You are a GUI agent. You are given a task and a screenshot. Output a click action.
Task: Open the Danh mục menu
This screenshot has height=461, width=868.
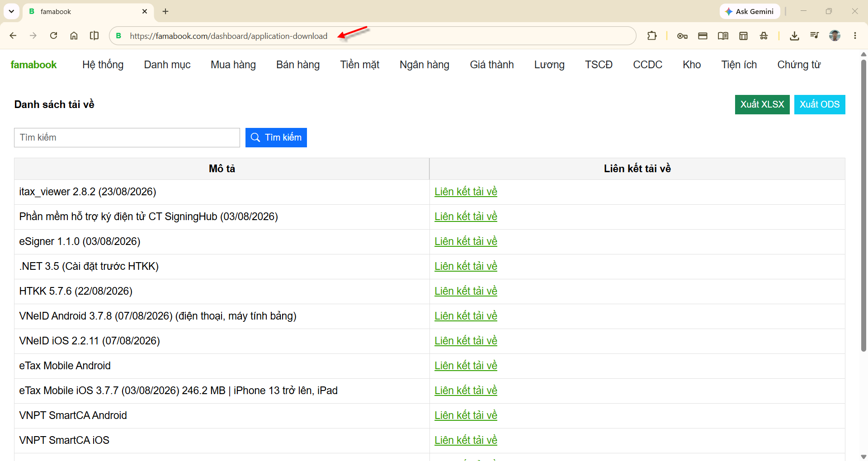point(167,65)
